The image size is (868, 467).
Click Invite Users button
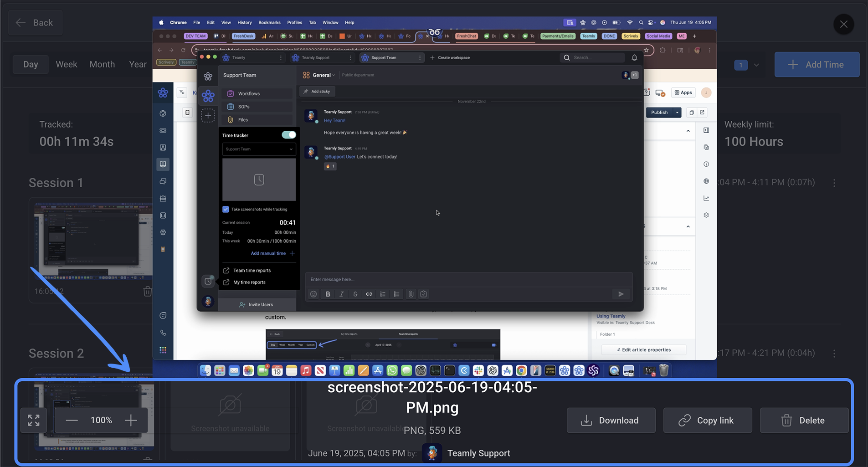[257, 304]
